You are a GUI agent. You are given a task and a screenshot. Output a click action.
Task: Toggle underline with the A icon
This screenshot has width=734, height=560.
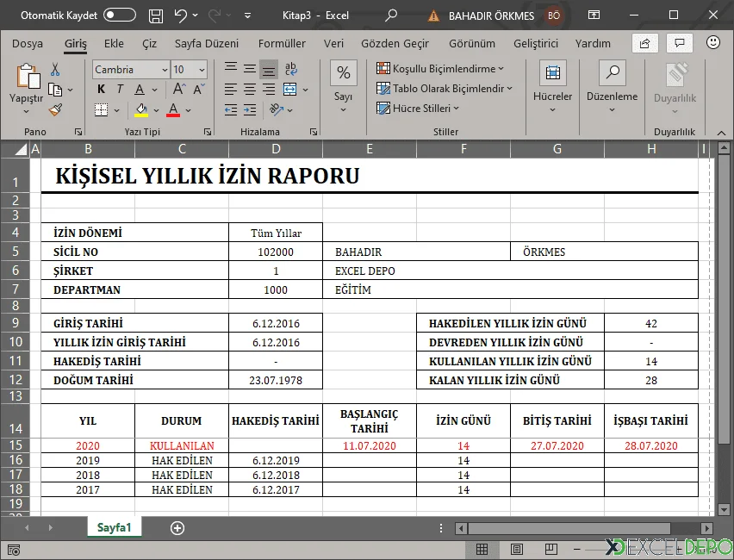[140, 89]
